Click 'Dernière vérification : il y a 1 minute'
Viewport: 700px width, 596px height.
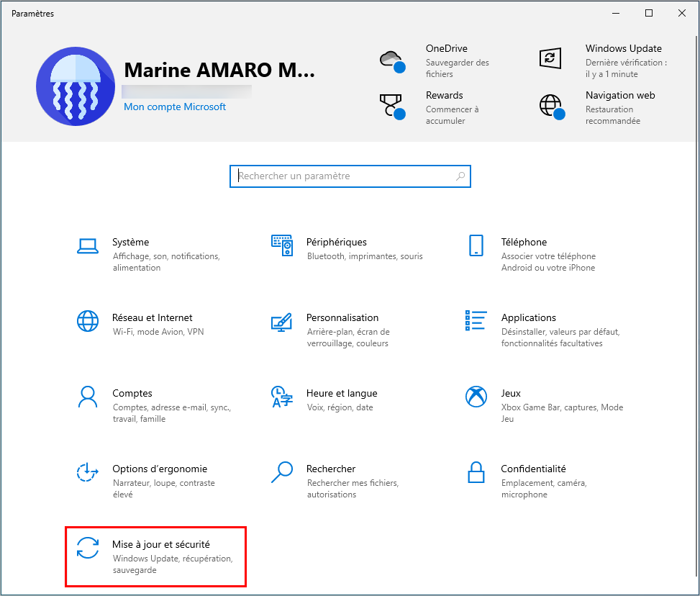coord(626,68)
